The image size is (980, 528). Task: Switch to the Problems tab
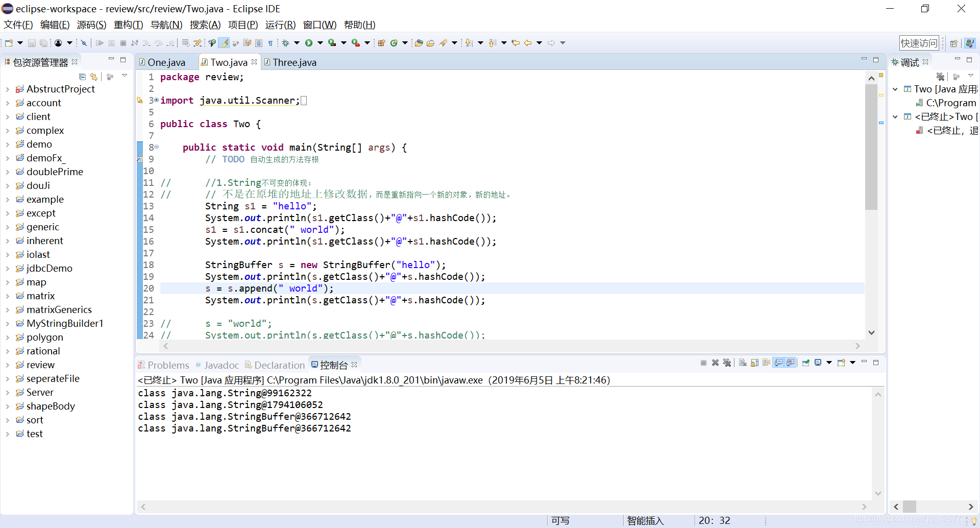tap(163, 365)
